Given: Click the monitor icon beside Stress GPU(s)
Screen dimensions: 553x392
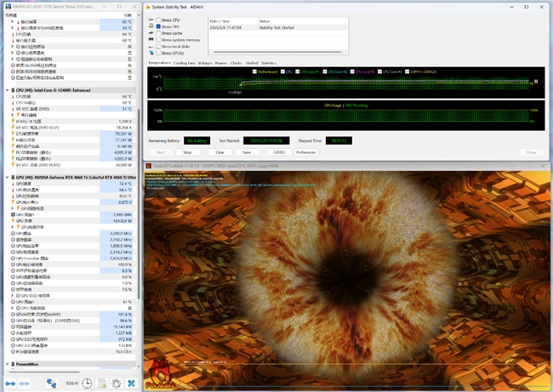Looking at the screenshot, I should (x=151, y=53).
